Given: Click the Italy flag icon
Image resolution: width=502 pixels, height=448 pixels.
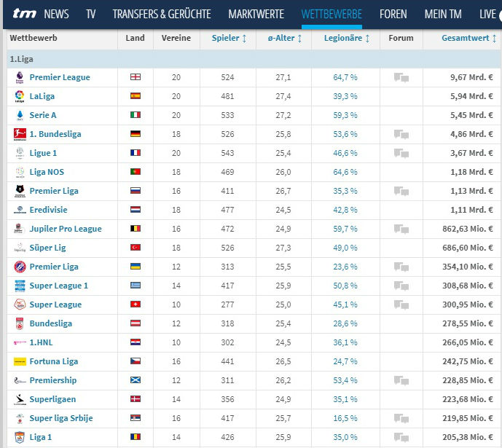Looking at the screenshot, I should [x=135, y=115].
